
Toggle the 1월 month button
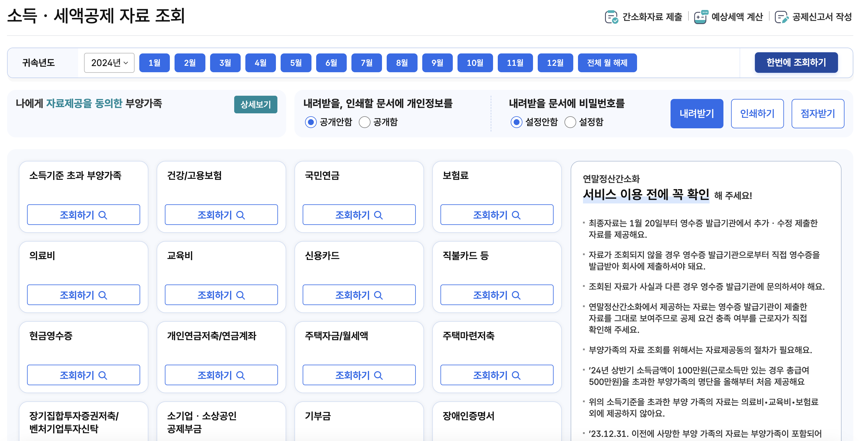coord(154,63)
